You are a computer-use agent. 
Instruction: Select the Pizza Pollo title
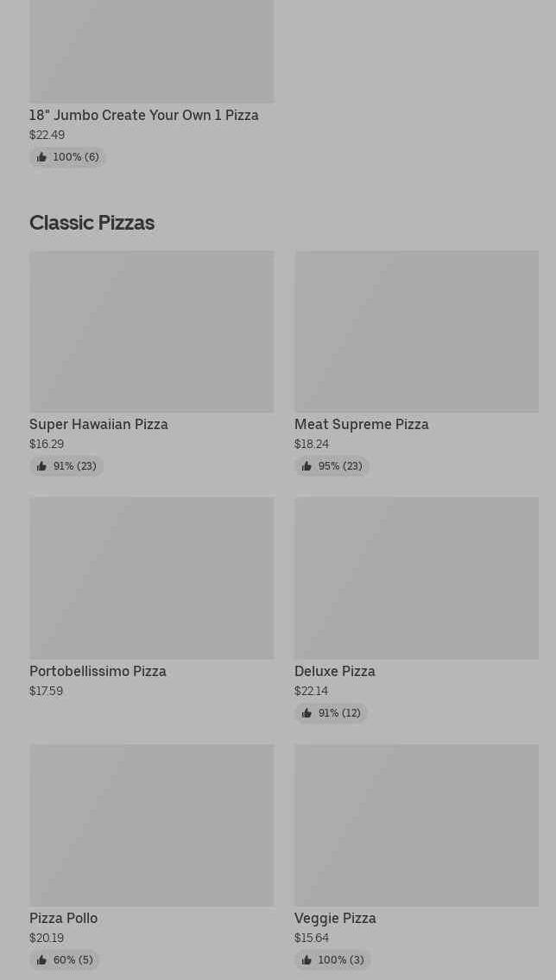click(x=63, y=918)
